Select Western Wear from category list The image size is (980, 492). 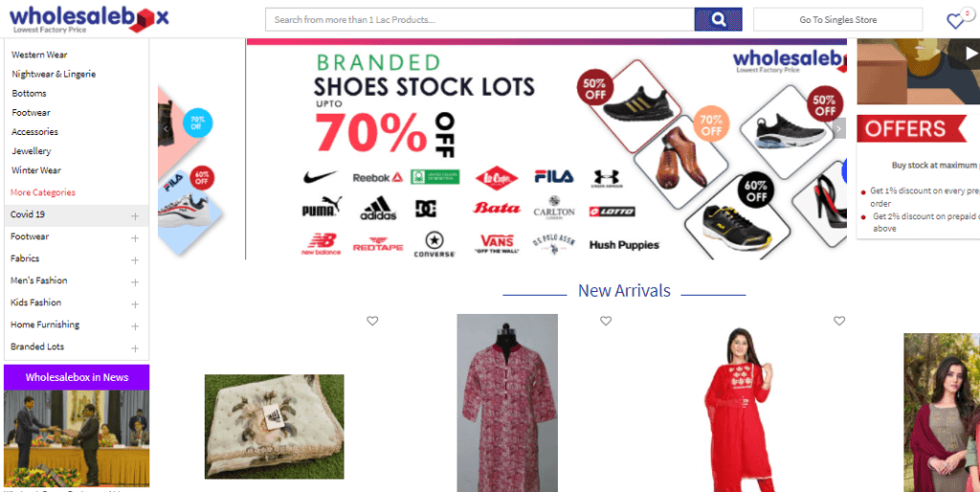tap(39, 55)
